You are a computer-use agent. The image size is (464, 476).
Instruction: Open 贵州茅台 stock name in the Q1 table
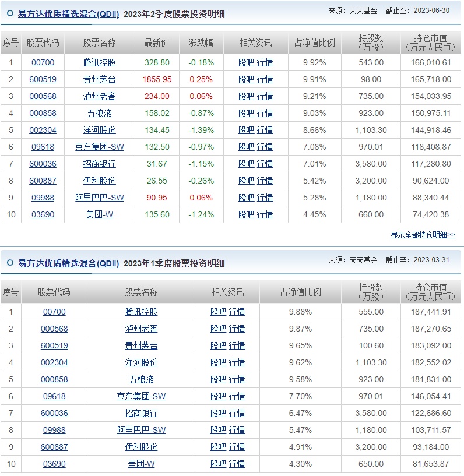coord(142,345)
